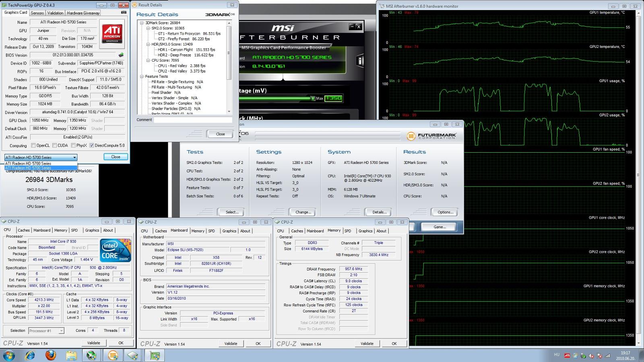Image resolution: width=644 pixels, height=362 pixels.
Task: Click the ATI tray icon in system tray
Action: 567,356
